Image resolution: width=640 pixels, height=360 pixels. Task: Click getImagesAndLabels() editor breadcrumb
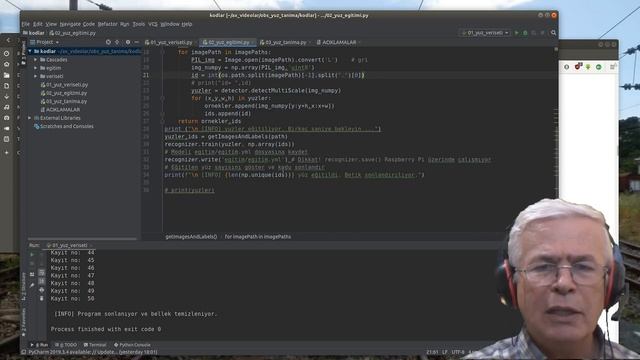(x=191, y=237)
